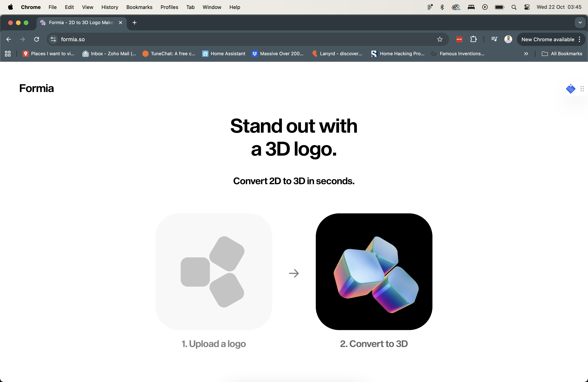Expand the hidden bookmarks overflow chevron
Viewport: 588px width, 382px height.
[526, 54]
